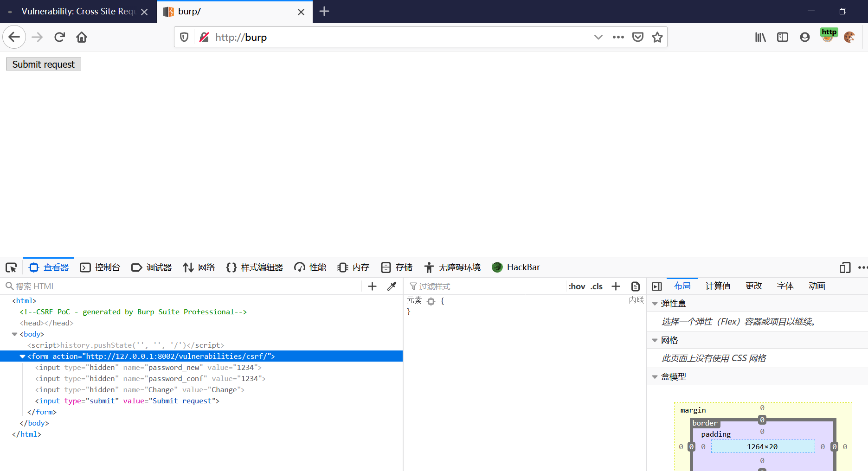
Task: Open the 内存 memory tab
Action: coord(354,267)
